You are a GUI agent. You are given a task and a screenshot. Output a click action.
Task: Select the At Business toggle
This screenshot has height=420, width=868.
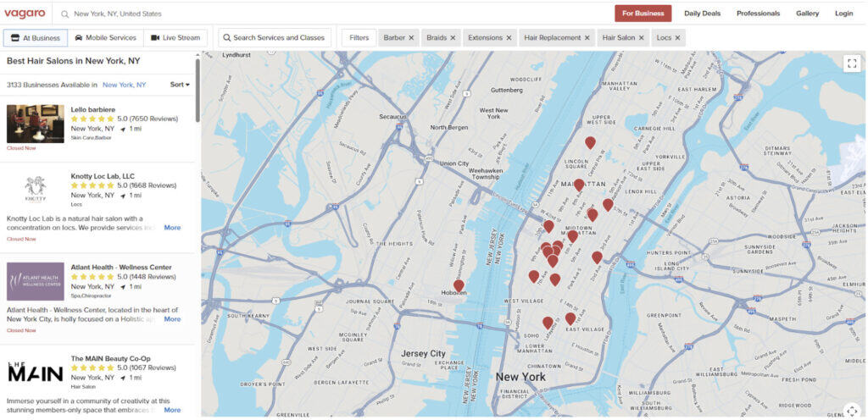pos(35,38)
